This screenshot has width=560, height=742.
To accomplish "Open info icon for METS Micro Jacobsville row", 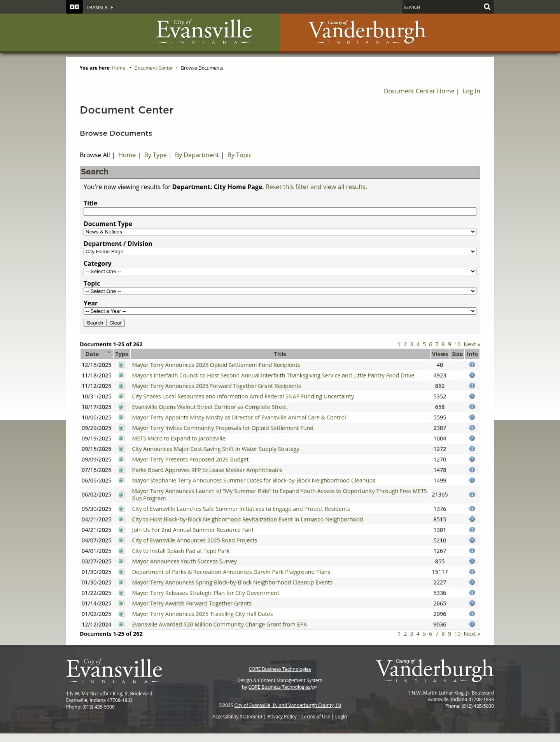I will pos(472,439).
